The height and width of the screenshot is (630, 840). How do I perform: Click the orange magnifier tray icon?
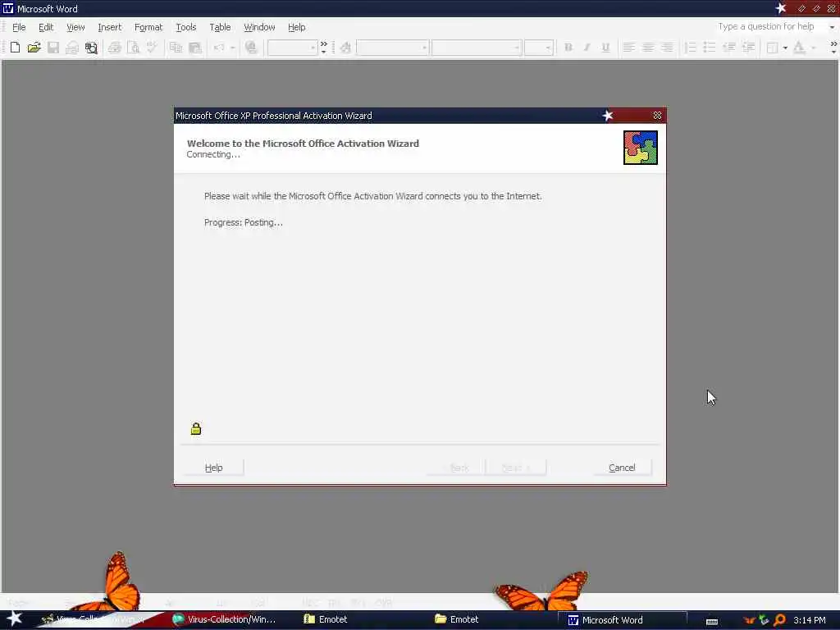click(x=779, y=620)
